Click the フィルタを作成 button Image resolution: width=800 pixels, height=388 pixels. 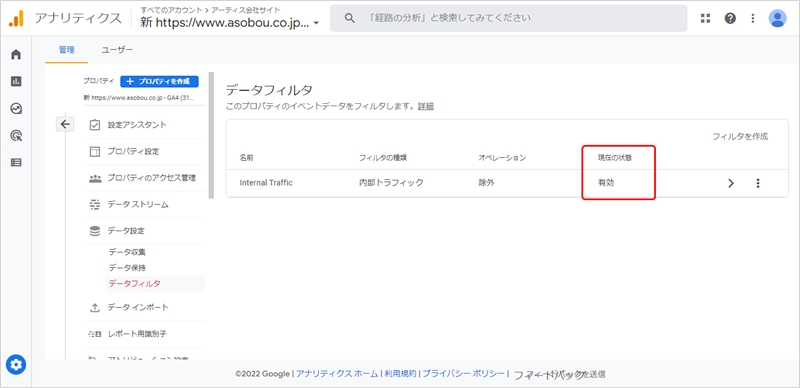(x=740, y=137)
